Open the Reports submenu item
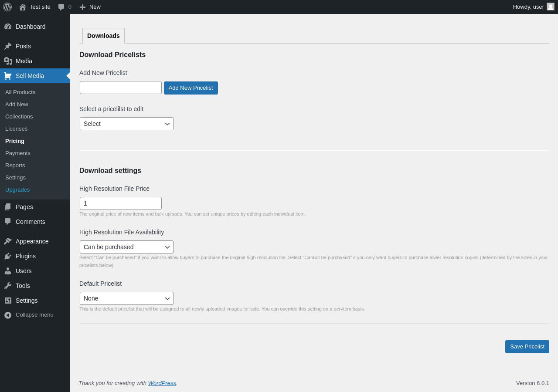 (15, 166)
